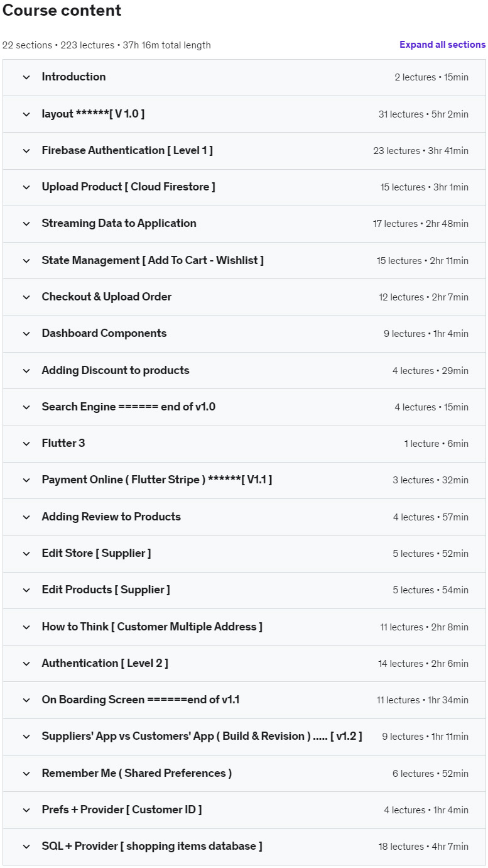Click the State Management section chevron icon

click(x=26, y=261)
